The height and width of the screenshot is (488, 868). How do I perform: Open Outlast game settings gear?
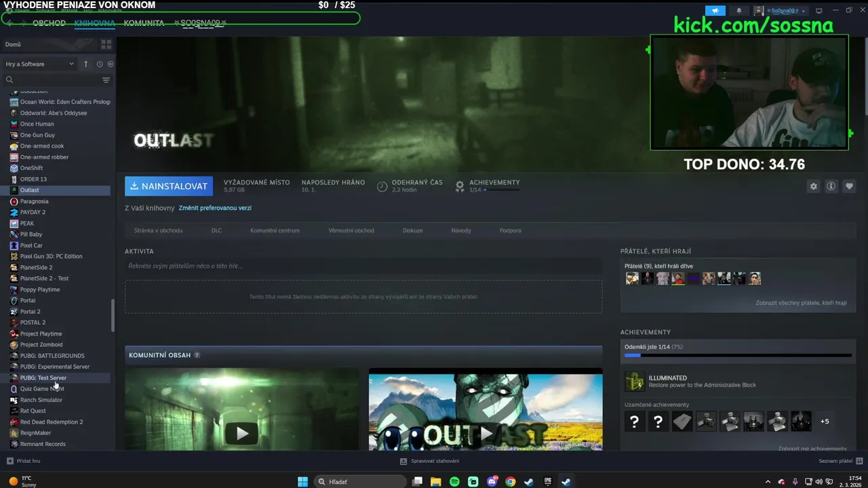coord(813,186)
